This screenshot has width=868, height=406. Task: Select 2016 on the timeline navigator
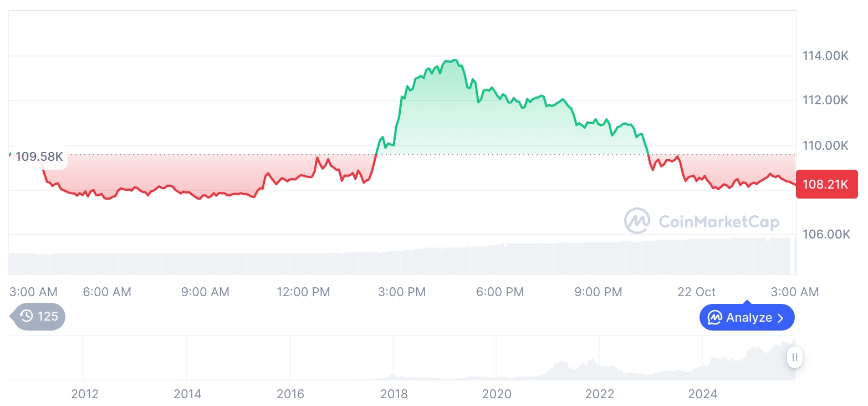pyautogui.click(x=290, y=394)
